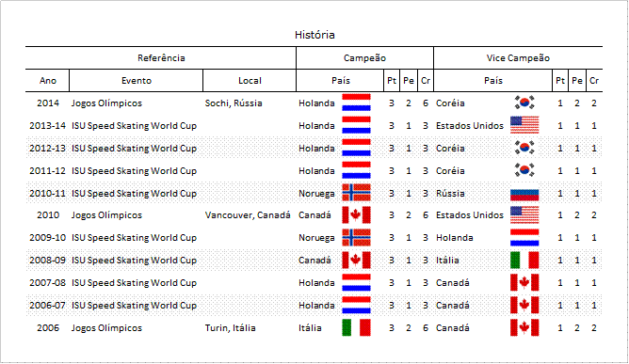This screenshot has height=364, width=629.
Task: Select the Vice Campeão group header
Action: click(x=518, y=58)
